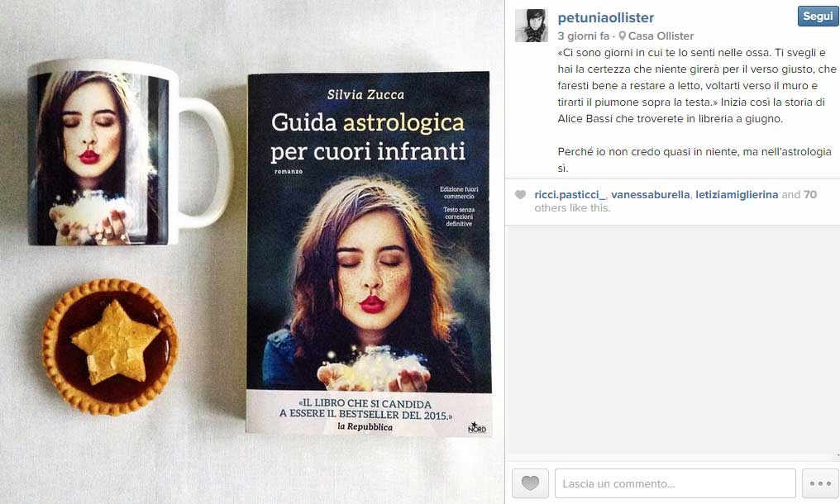This screenshot has width=840, height=504.
Task: Click the Segui follow button
Action: (x=818, y=16)
